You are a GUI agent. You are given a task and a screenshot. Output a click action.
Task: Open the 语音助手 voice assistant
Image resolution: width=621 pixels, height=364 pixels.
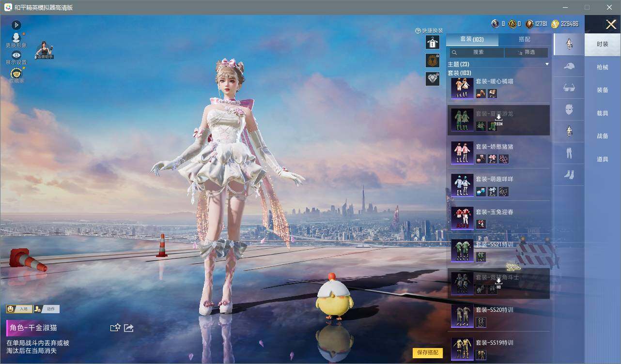coord(45,50)
